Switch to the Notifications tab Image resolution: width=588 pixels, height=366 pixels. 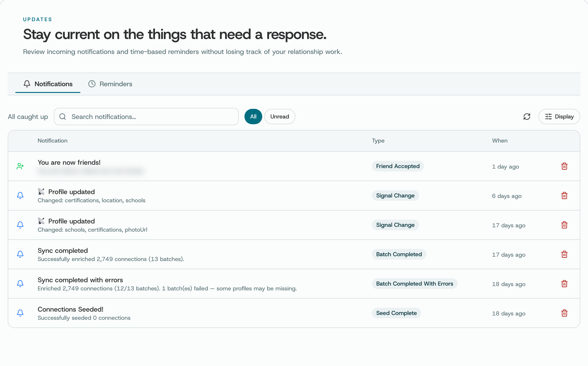(48, 84)
